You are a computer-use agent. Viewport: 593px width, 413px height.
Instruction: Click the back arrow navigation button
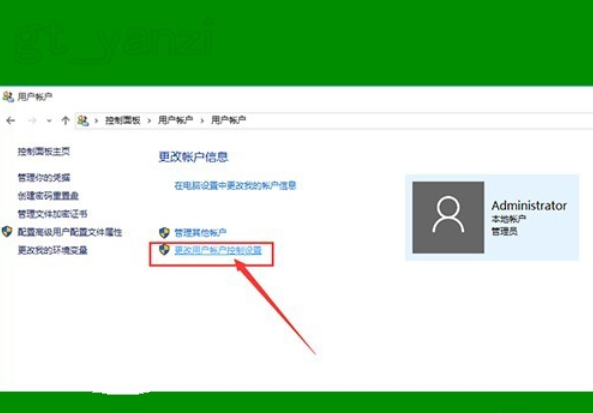point(11,121)
